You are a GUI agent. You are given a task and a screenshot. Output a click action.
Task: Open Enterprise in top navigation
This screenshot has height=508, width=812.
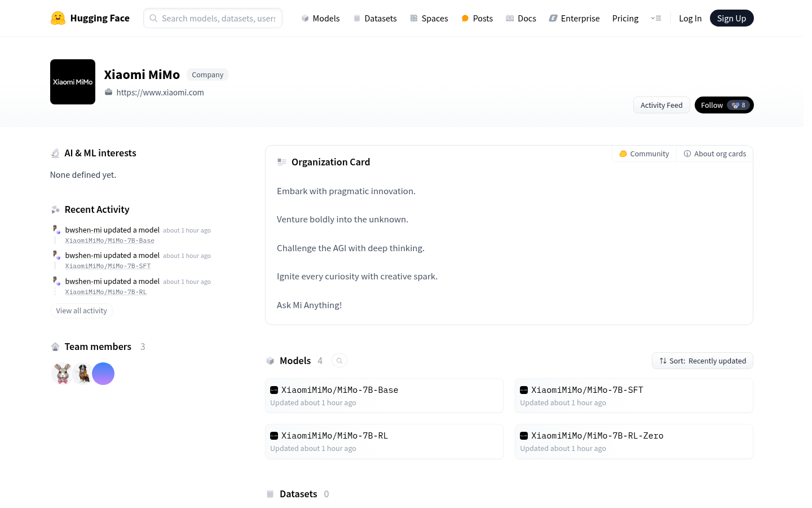575,18
